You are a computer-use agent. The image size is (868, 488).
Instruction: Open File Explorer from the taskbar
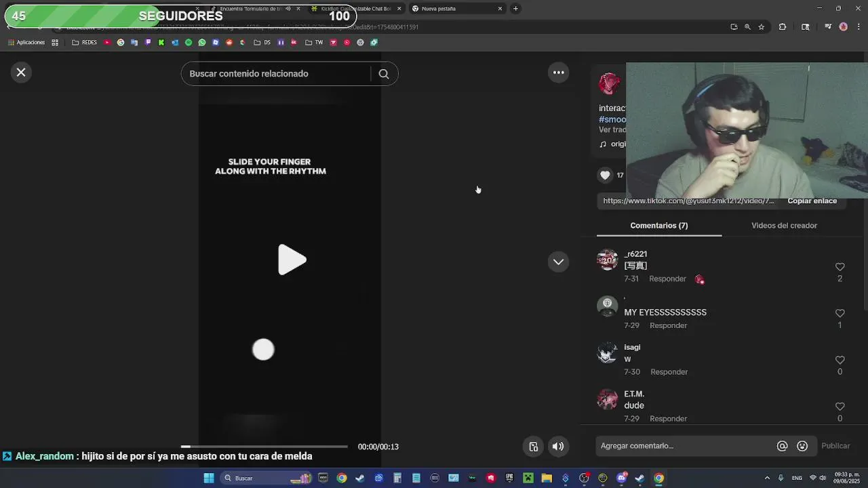point(547,479)
